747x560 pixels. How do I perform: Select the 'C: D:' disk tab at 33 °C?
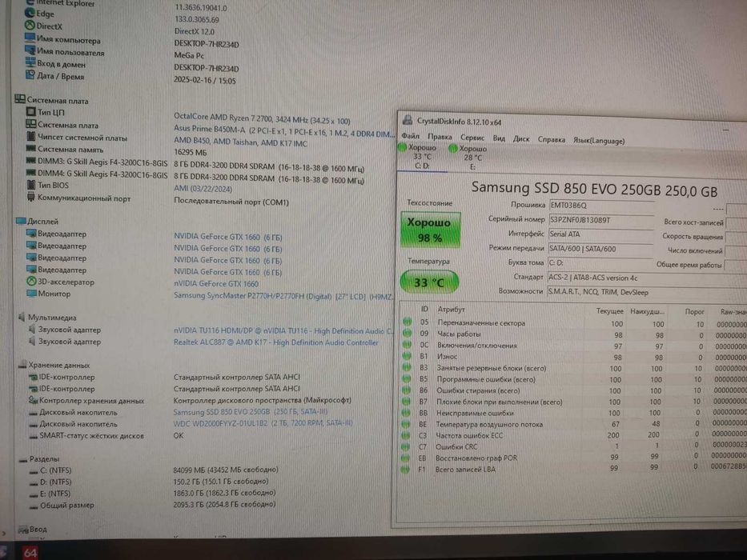pyautogui.click(x=422, y=157)
